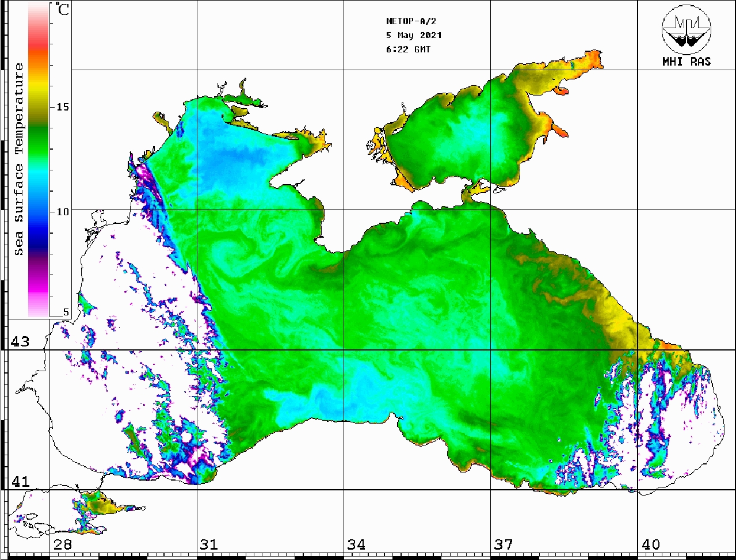Click the MHI RAS circular logo
The height and width of the screenshot is (560, 736).
(686, 32)
